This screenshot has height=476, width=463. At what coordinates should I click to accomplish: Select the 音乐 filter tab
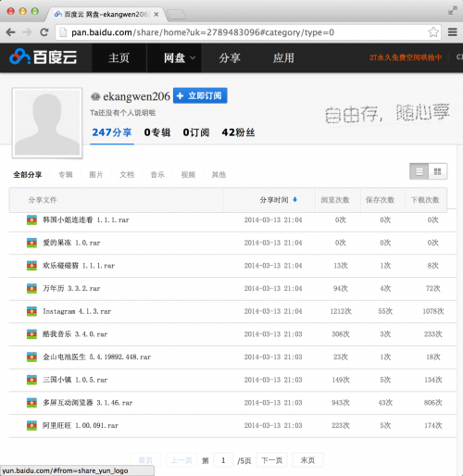tap(157, 175)
